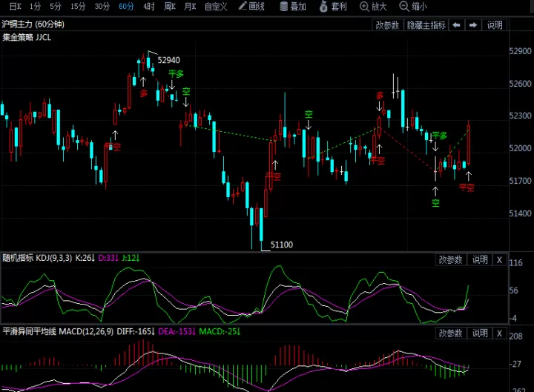
Task: Switch to the 4时 timeframe
Action: pyautogui.click(x=149, y=6)
